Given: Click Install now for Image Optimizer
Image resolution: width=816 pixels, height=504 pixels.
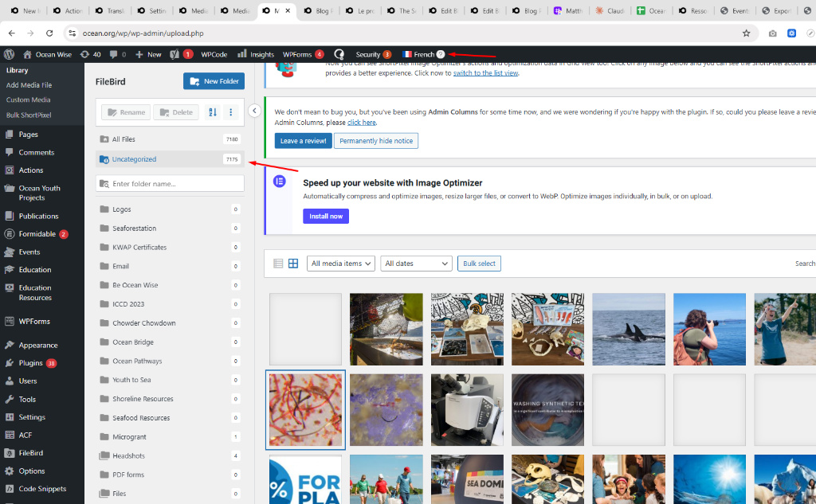Looking at the screenshot, I should (326, 216).
